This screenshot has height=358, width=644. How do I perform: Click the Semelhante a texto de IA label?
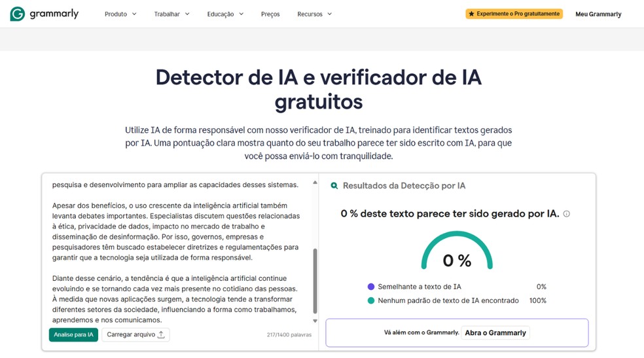[420, 287]
